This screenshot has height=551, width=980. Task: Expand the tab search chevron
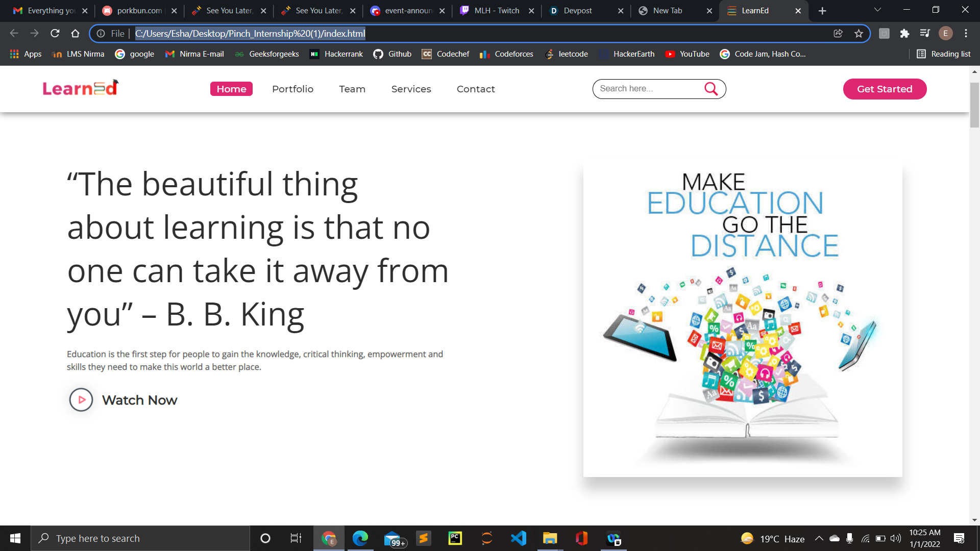click(877, 10)
